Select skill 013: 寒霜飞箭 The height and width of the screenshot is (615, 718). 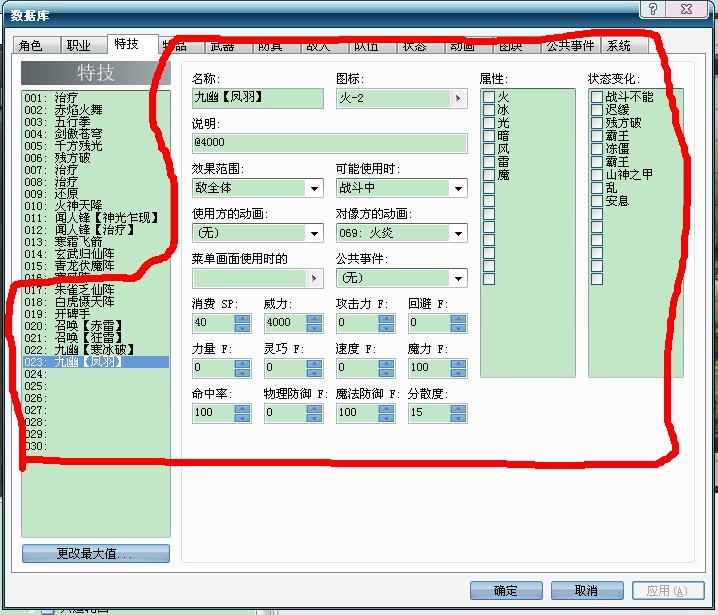tap(96, 241)
